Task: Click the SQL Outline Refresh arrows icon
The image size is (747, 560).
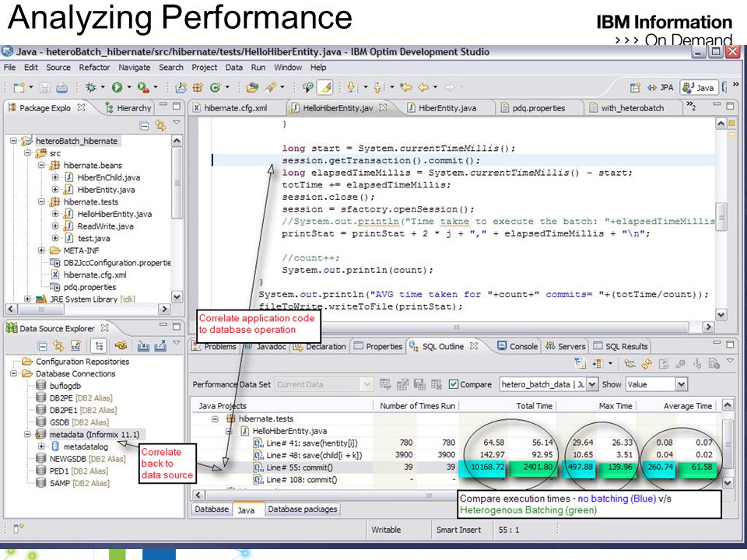Action: point(647,364)
